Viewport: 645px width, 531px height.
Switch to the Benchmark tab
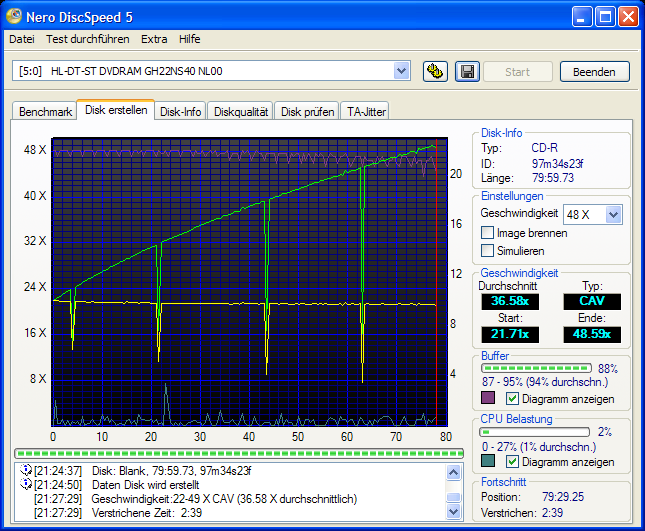[x=45, y=112]
